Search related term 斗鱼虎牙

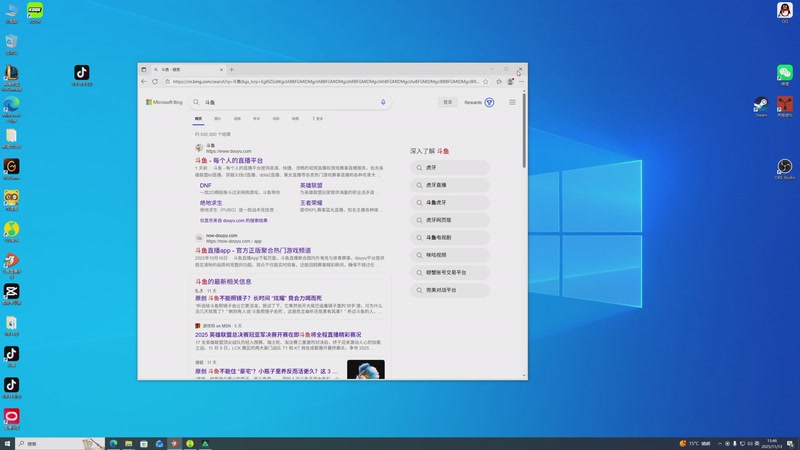click(x=450, y=203)
